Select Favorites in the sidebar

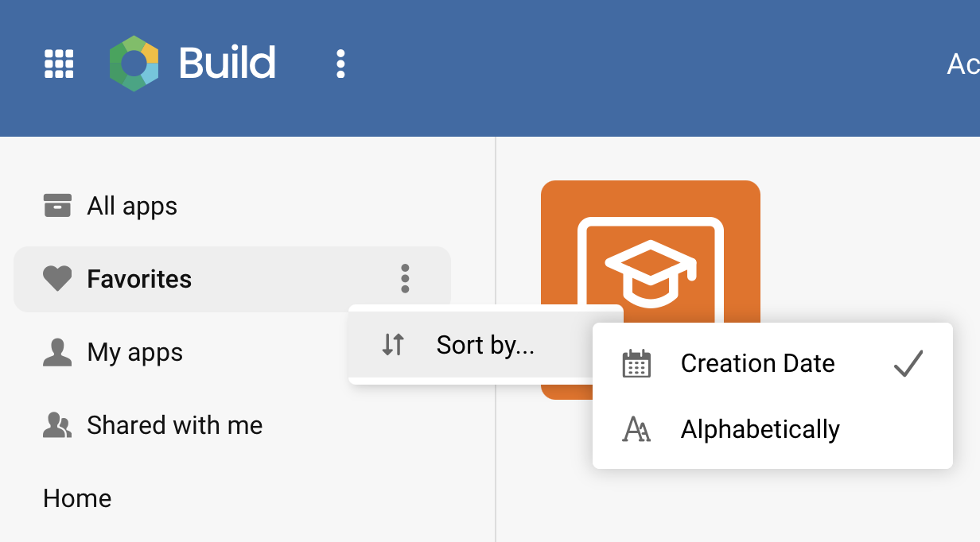tap(138, 279)
